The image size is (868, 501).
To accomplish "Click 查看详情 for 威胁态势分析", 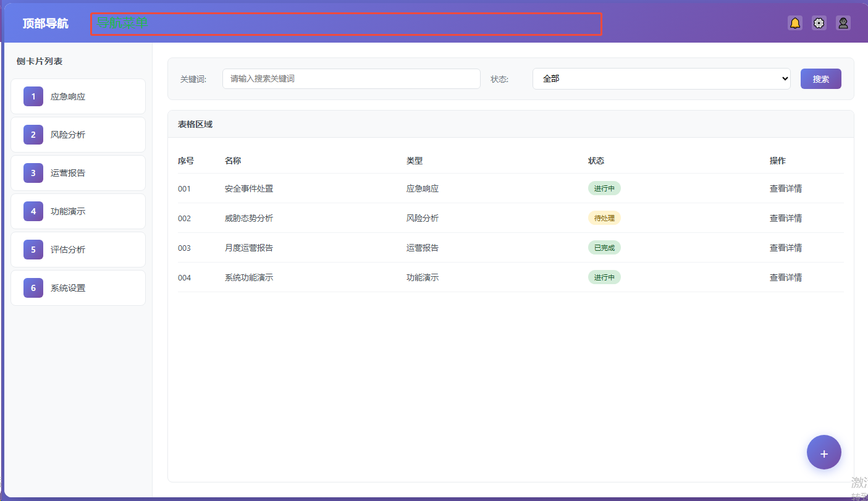I will point(785,218).
